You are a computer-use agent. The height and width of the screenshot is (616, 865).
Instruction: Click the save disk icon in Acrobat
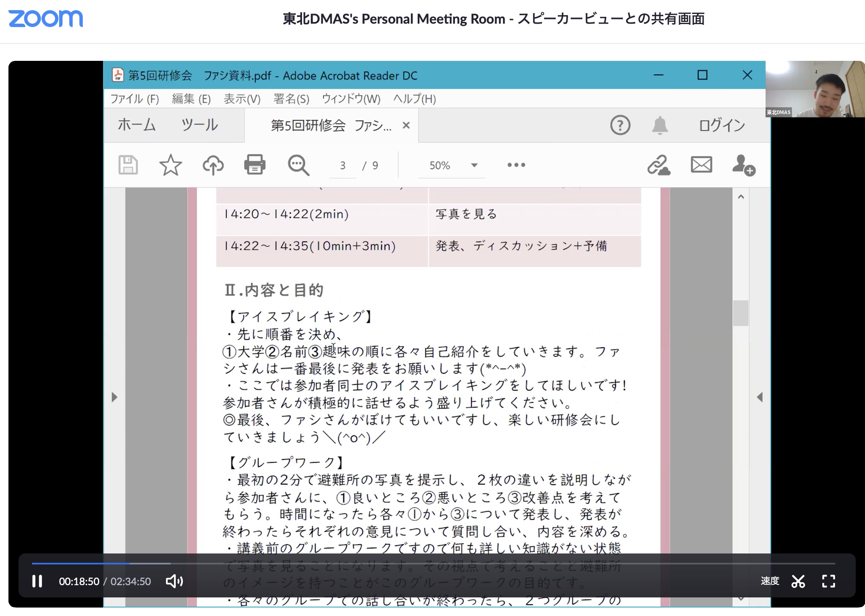(128, 165)
